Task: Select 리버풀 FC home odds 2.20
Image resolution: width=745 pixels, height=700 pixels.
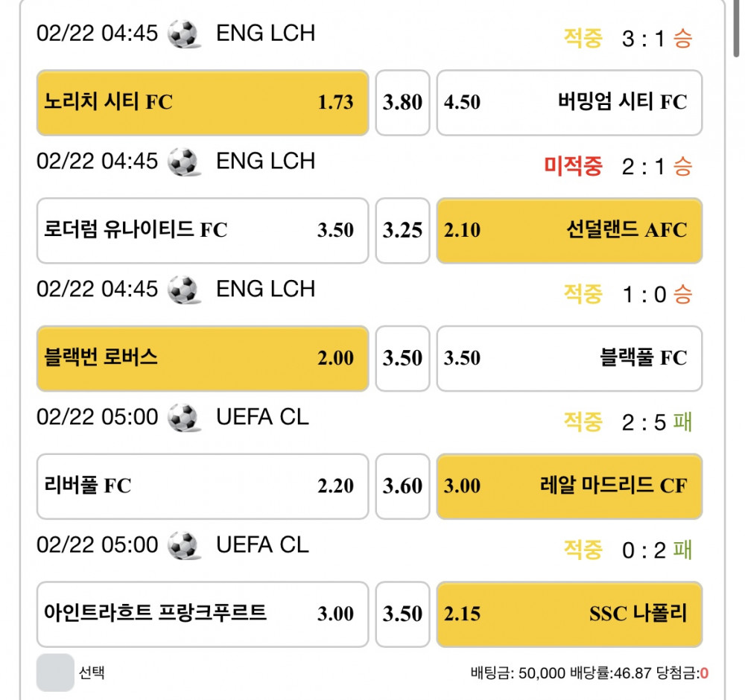Action: 203,486
